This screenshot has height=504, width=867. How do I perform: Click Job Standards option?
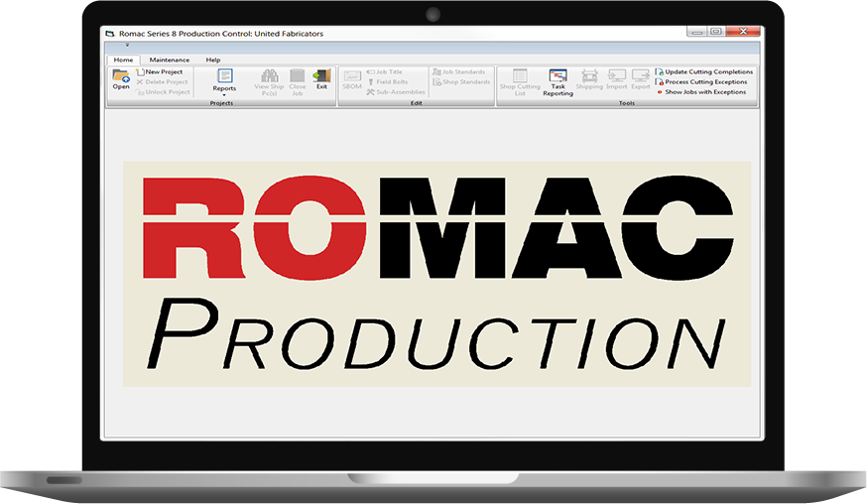point(458,71)
